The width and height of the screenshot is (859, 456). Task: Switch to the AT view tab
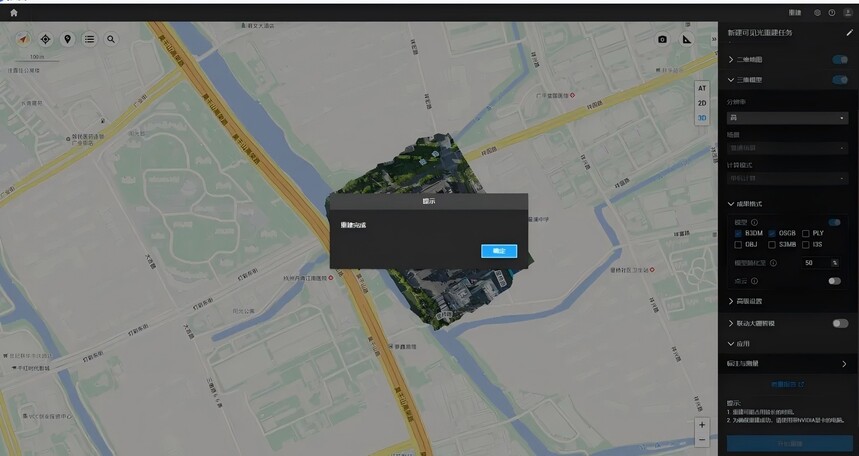click(702, 88)
